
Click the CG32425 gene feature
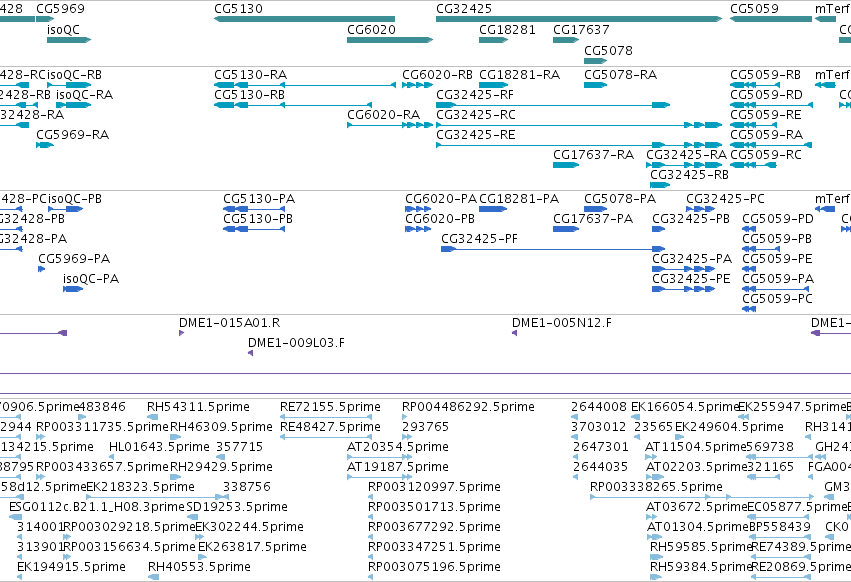[579, 19]
